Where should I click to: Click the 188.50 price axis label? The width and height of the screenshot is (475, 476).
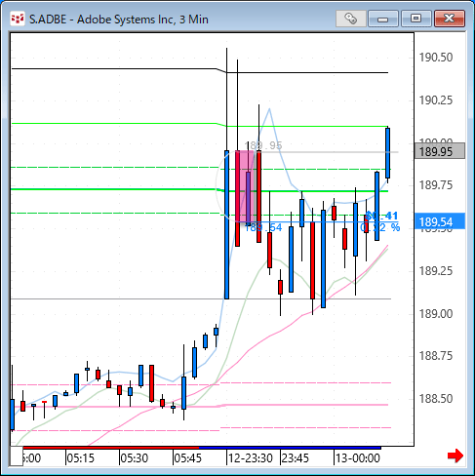[x=436, y=399]
